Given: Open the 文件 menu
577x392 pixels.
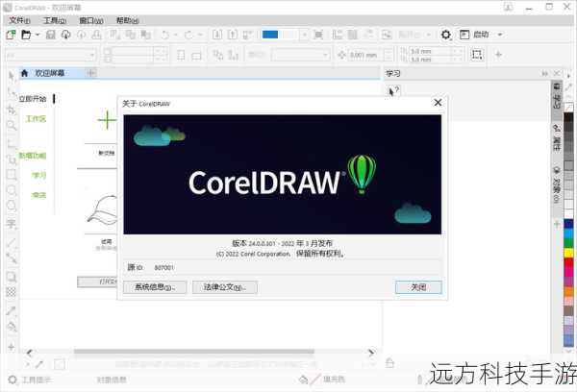Looking at the screenshot, I should 20,20.
